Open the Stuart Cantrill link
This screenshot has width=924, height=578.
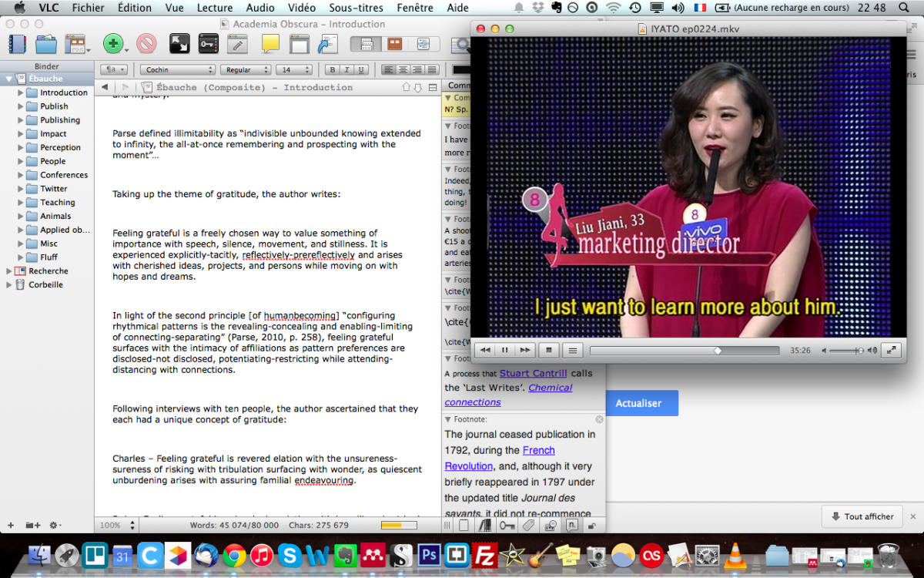tap(533, 373)
